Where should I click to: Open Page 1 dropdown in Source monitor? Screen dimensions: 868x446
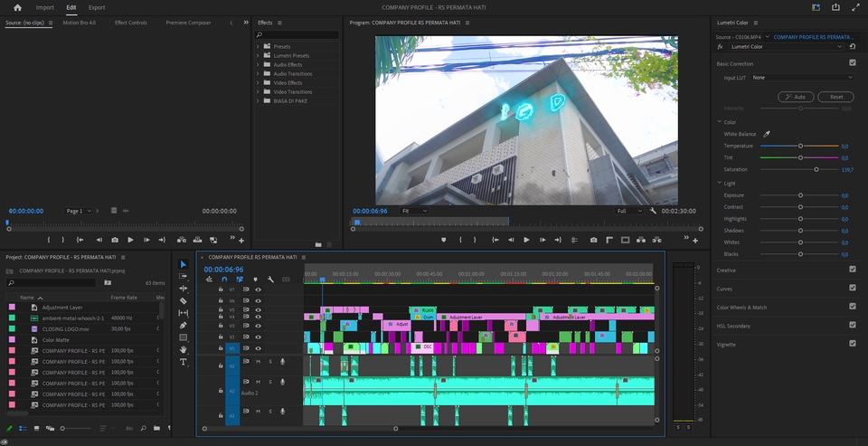coord(80,211)
